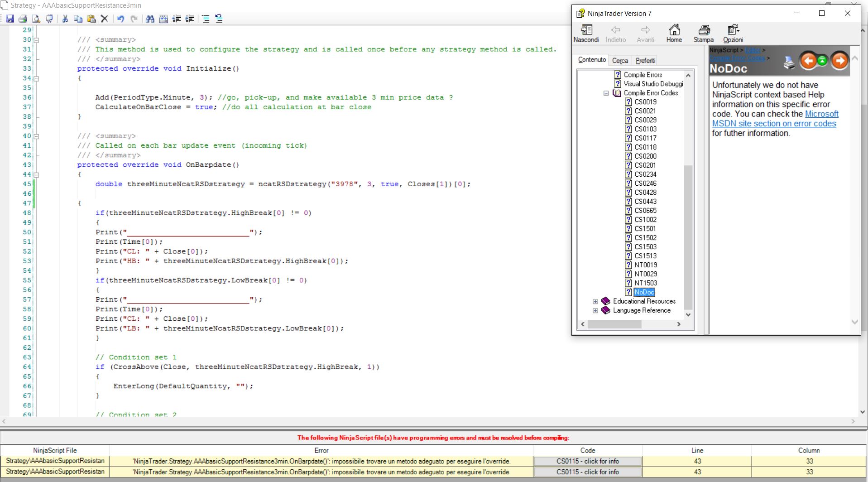Hide help navigation pane with Nascondi
This screenshot has height=482, width=868.
(586, 34)
